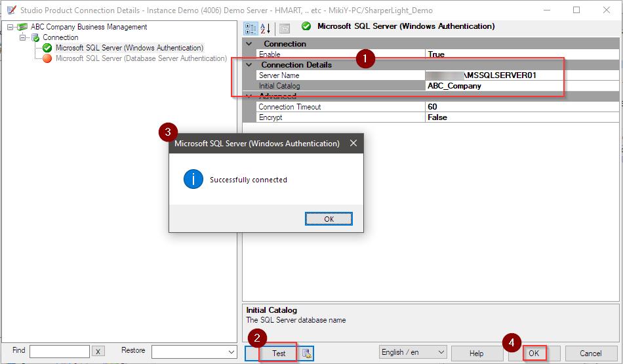Click the Help button
The width and height of the screenshot is (623, 364).
[476, 354]
